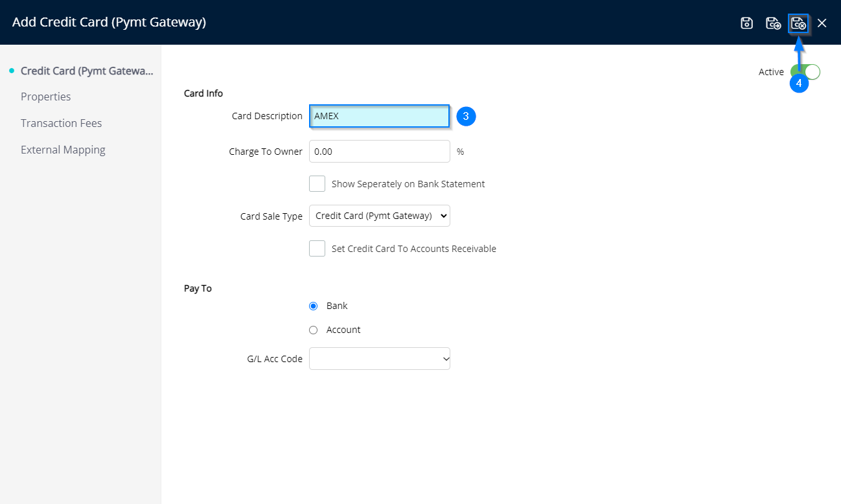Click the Save and Add New icon

coord(772,23)
